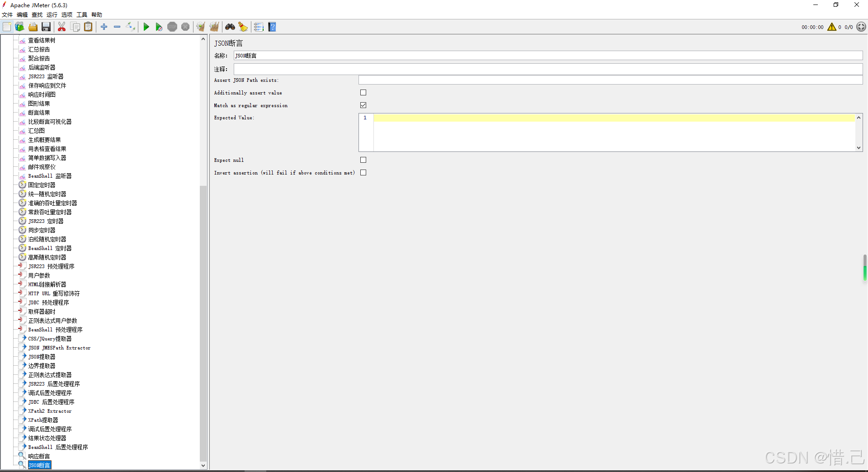Click the Clear All double broom icon
This screenshot has height=472, width=868.
point(214,27)
